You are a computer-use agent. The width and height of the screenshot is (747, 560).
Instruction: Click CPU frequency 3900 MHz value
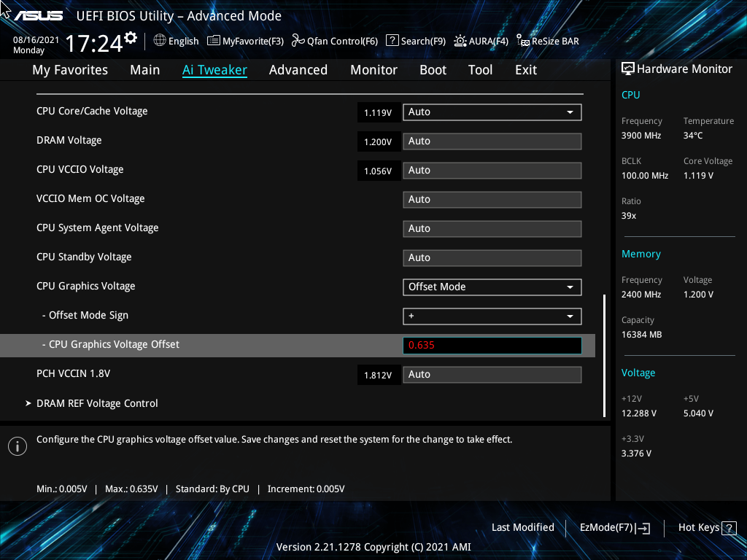click(x=641, y=136)
